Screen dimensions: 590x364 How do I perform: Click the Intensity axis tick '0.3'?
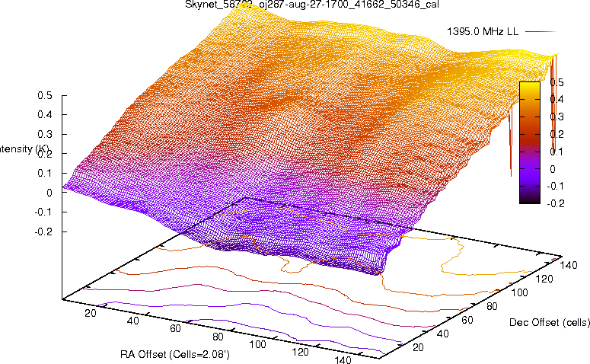[45, 134]
